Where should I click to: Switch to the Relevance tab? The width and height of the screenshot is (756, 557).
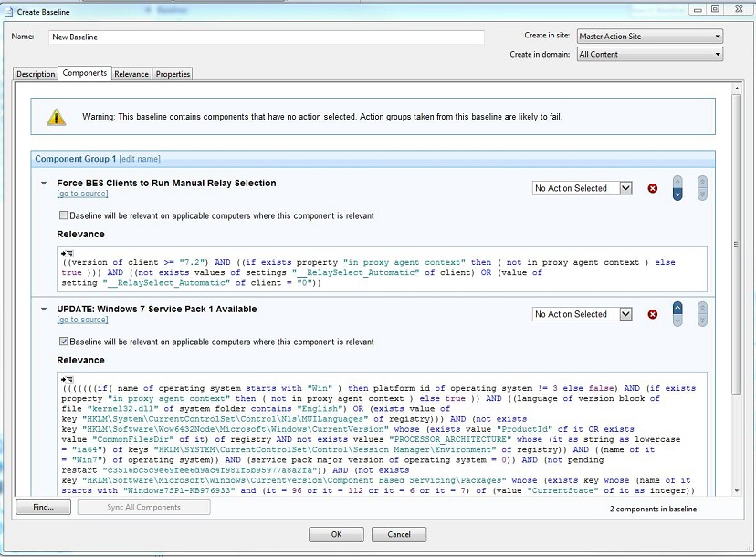[x=133, y=74]
